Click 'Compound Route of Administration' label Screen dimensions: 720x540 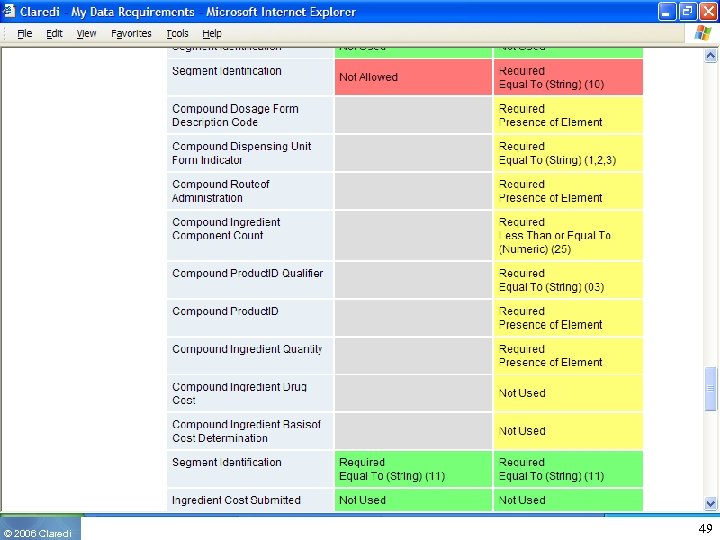220,191
